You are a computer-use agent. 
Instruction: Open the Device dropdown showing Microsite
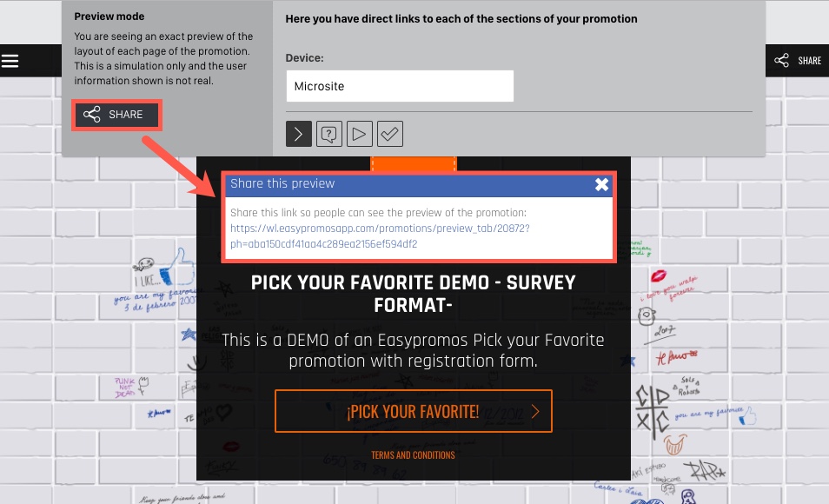click(400, 86)
